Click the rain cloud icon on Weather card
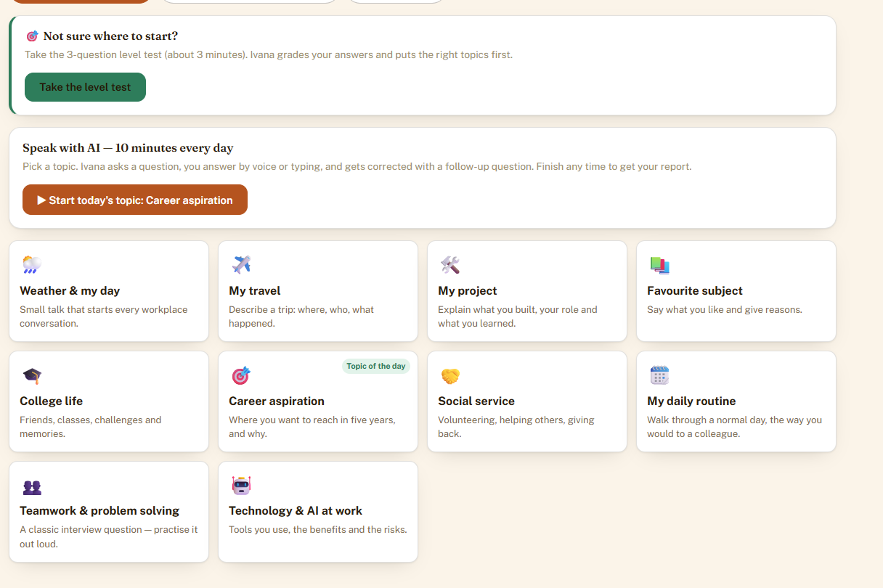The image size is (883, 588). 31,265
